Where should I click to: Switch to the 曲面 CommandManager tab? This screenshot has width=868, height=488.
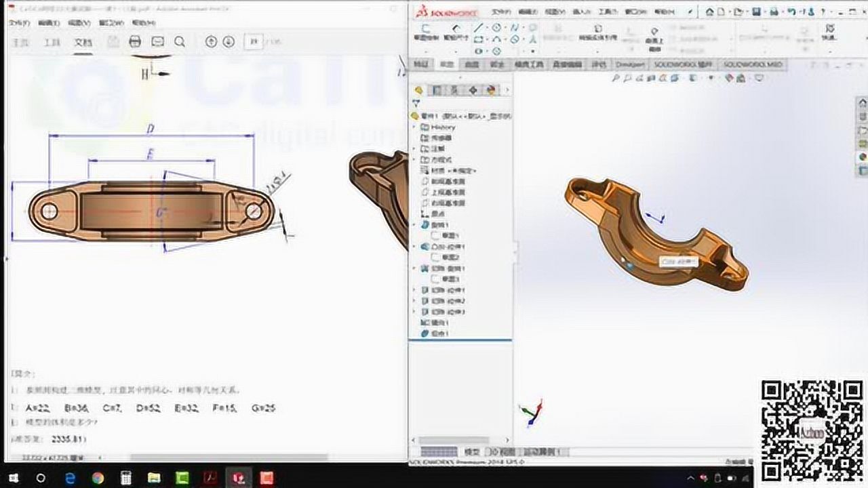472,64
